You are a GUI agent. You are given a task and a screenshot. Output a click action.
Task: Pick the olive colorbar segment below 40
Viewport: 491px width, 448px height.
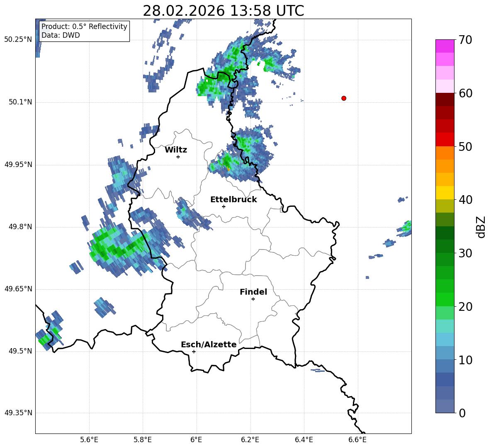(445, 206)
